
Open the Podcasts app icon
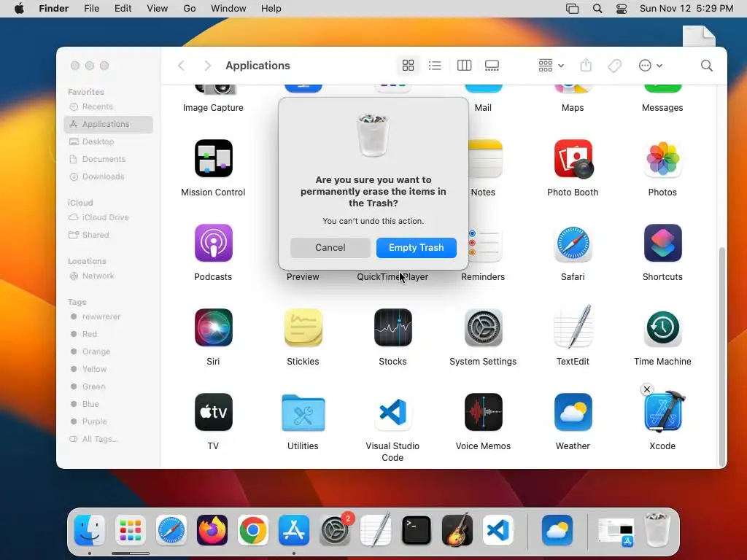click(x=214, y=244)
